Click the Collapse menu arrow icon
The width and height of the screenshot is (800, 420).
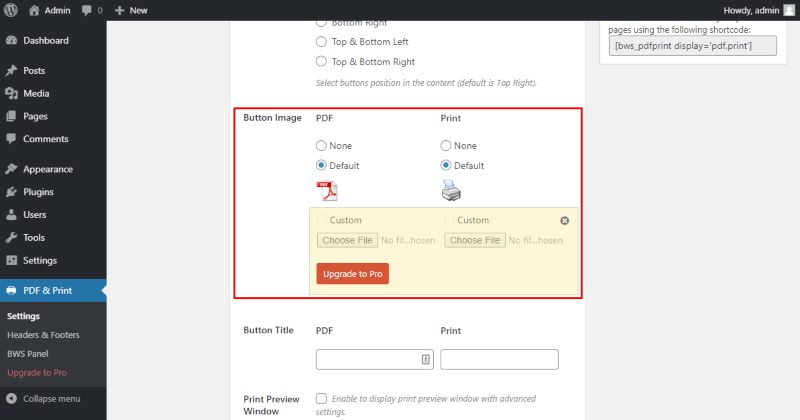coord(11,399)
